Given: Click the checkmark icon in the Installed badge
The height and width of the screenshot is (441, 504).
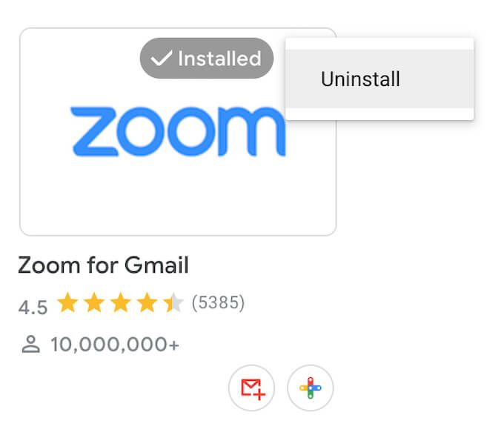Looking at the screenshot, I should click(x=162, y=58).
